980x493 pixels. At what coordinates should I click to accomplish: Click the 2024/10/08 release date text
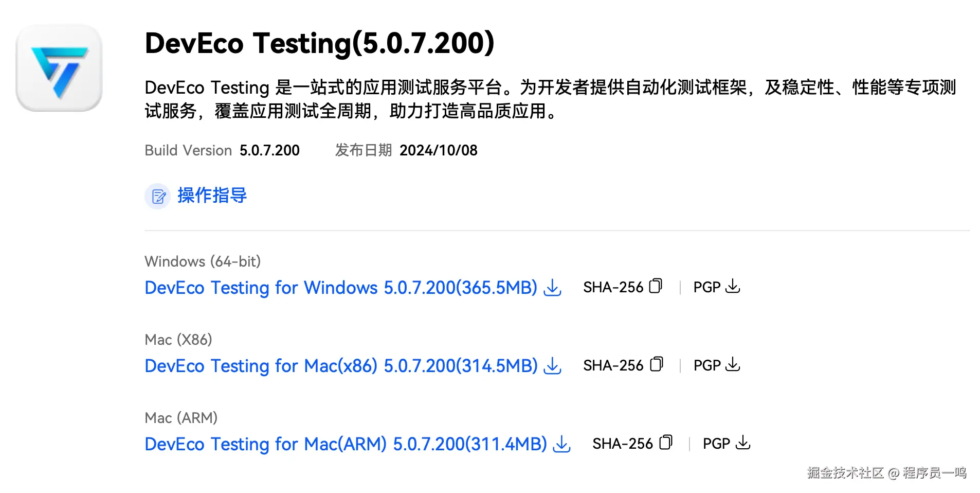click(439, 150)
